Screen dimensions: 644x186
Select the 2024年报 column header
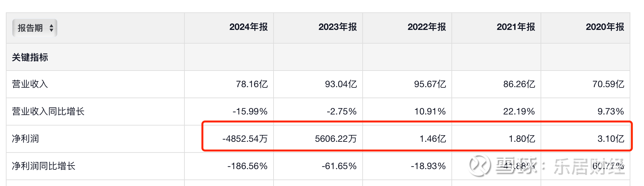point(248,27)
